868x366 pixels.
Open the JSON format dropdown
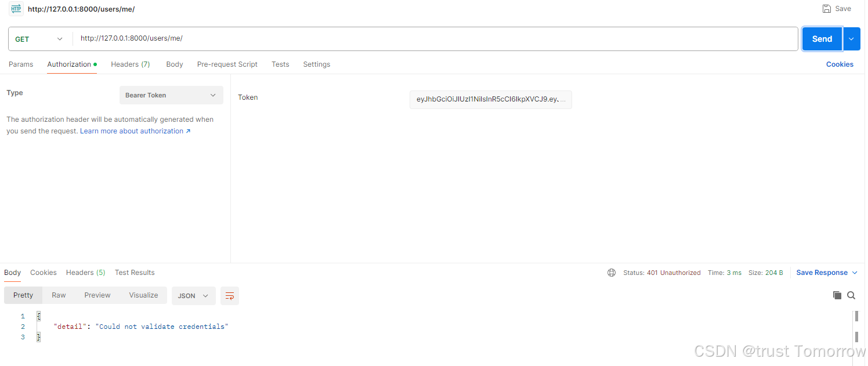click(x=193, y=296)
